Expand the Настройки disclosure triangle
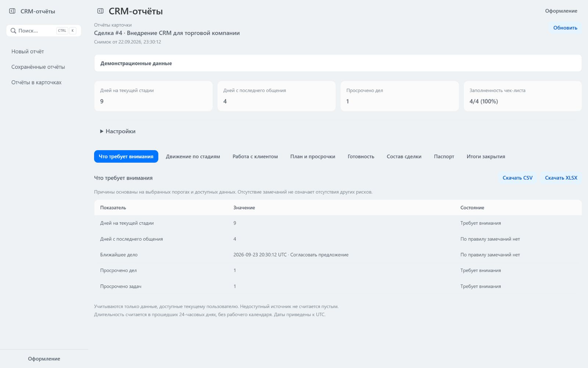588x368 pixels. point(101,131)
